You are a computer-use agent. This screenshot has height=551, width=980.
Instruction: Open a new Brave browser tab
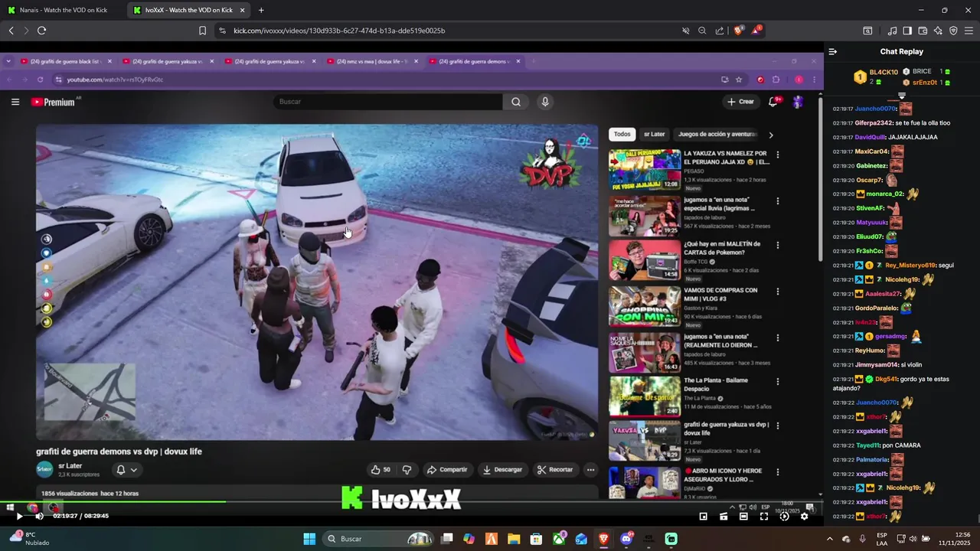261,10
